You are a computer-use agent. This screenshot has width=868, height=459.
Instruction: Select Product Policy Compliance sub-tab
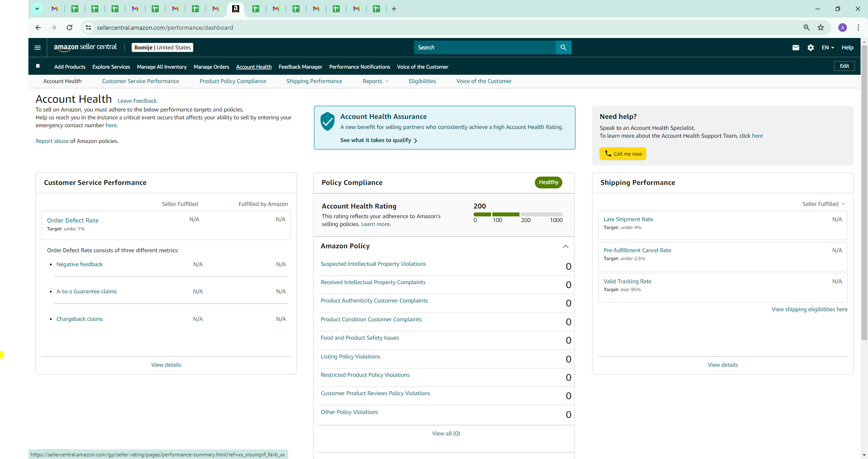[x=233, y=81]
